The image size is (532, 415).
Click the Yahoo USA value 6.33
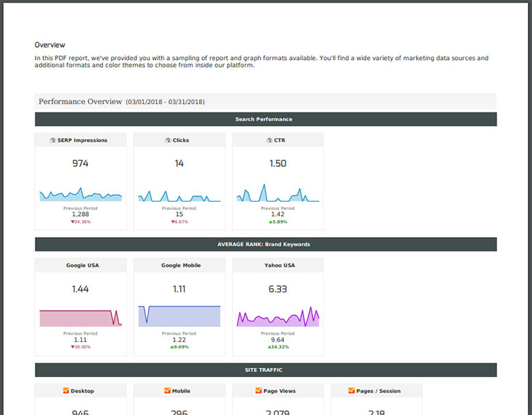[278, 289]
